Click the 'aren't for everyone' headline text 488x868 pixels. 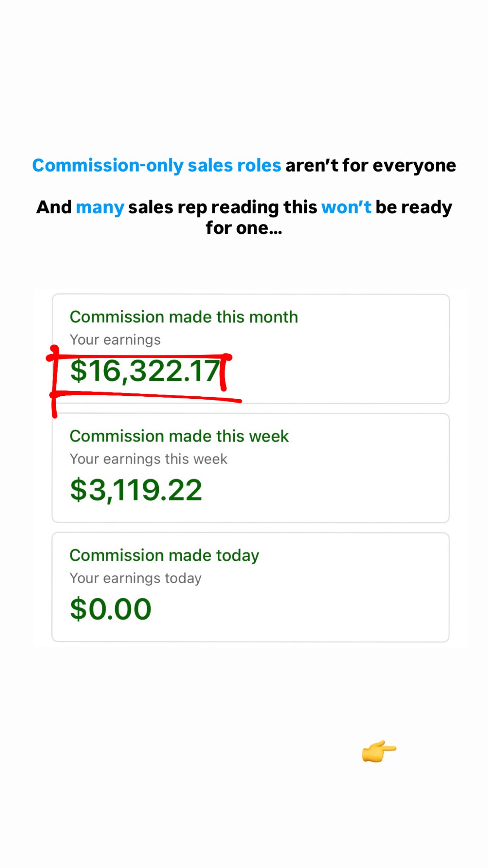[x=371, y=166]
